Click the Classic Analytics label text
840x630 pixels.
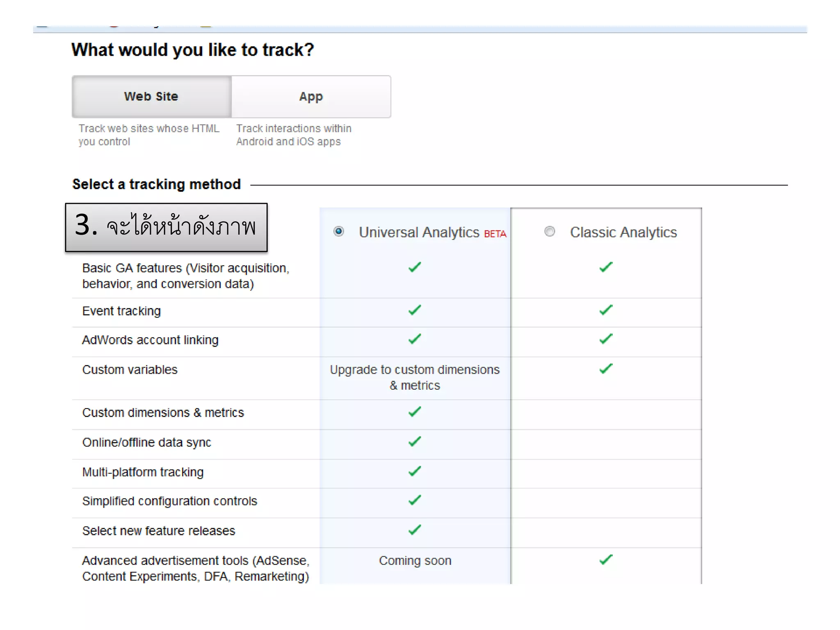(623, 232)
